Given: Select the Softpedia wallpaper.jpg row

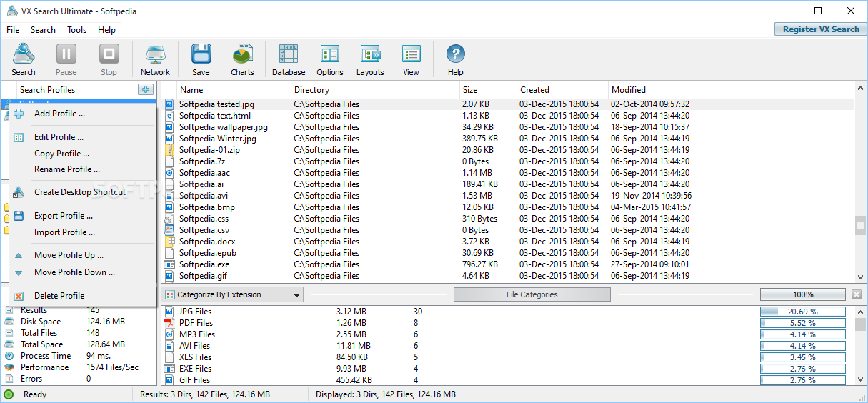Looking at the screenshot, I should 508,127.
